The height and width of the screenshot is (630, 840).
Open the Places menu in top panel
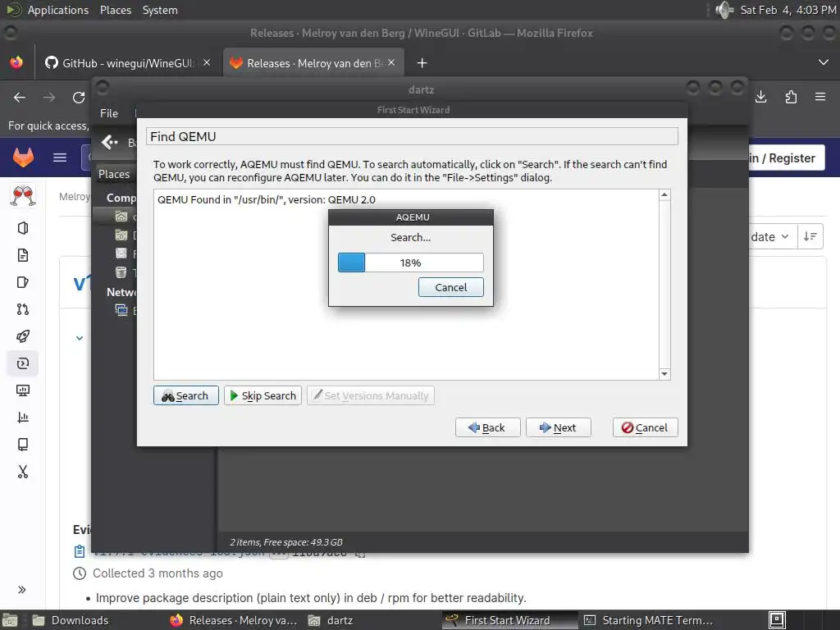[115, 10]
